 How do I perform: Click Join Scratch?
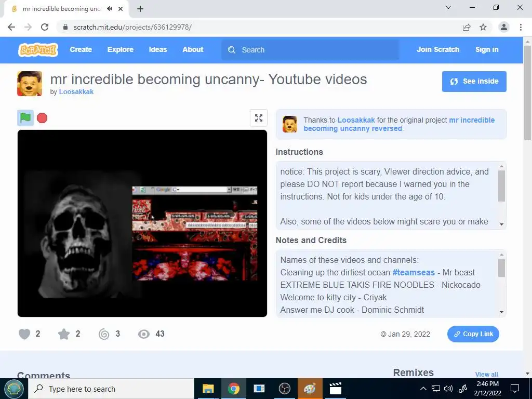point(437,49)
